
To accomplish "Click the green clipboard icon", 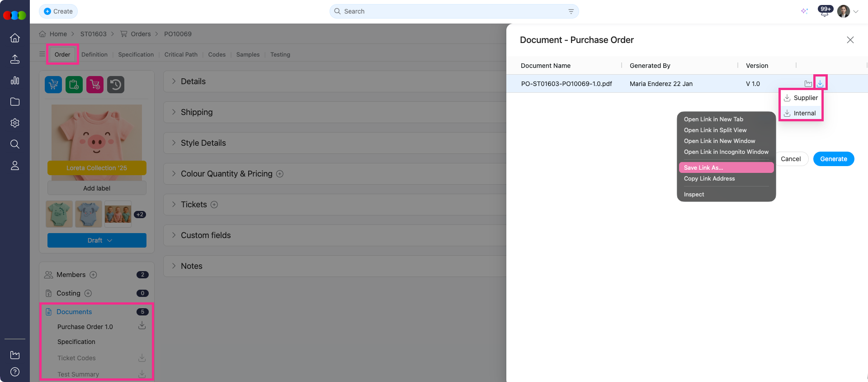I will [74, 85].
